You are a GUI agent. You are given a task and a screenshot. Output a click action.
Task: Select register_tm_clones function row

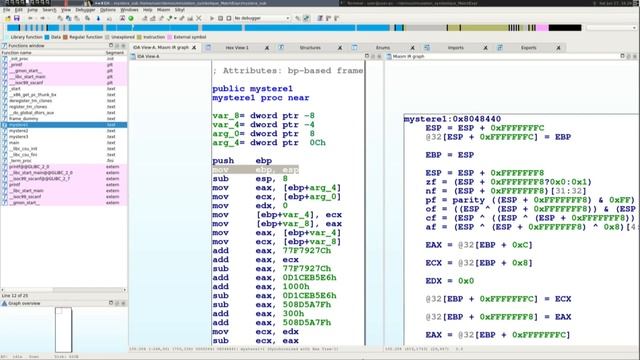click(x=64, y=107)
